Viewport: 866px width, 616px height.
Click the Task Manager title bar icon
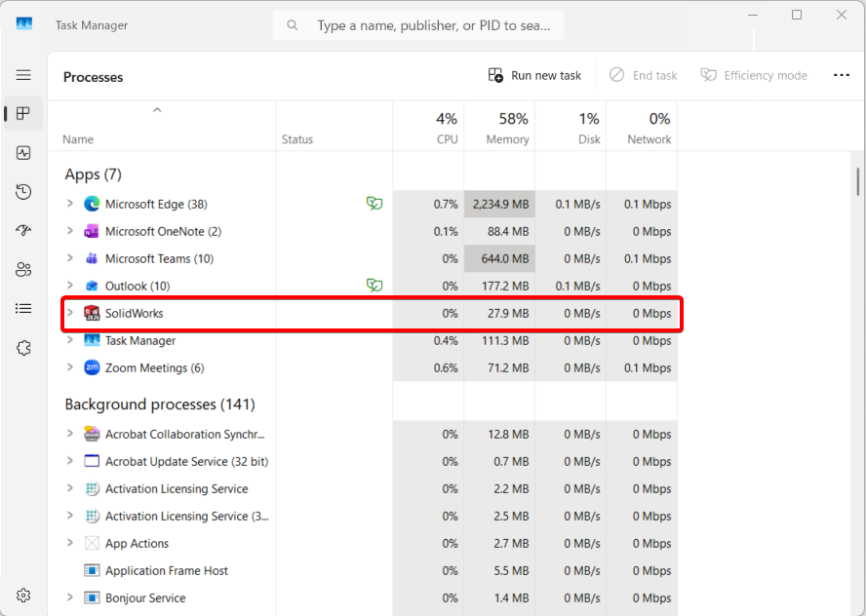coord(23,23)
